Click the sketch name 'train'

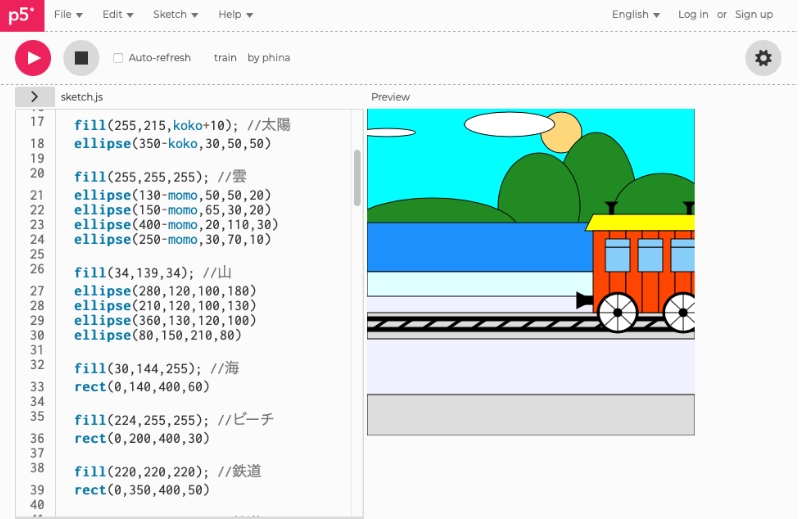click(x=225, y=58)
